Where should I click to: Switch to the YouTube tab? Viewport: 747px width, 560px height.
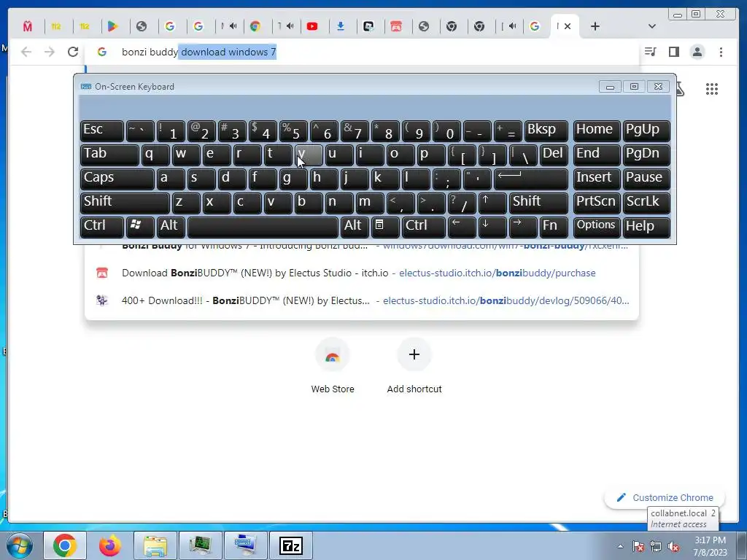[x=312, y=26]
